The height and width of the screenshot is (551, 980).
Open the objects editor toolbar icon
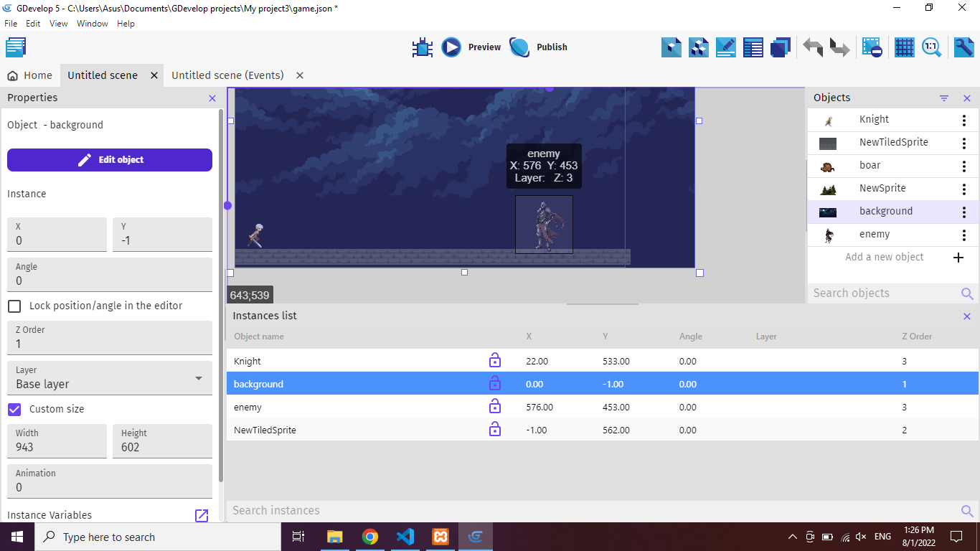672,47
